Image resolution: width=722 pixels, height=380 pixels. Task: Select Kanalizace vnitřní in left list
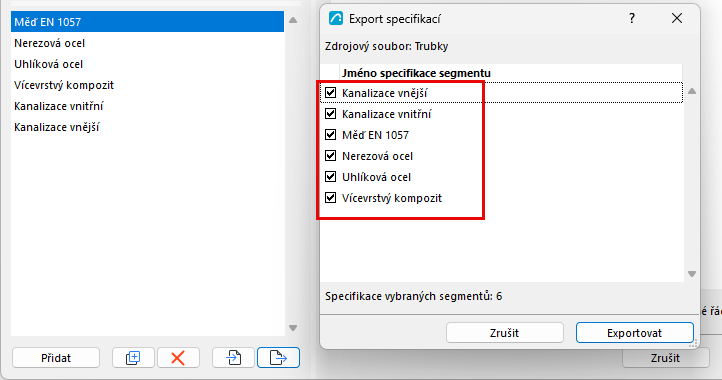point(147,106)
